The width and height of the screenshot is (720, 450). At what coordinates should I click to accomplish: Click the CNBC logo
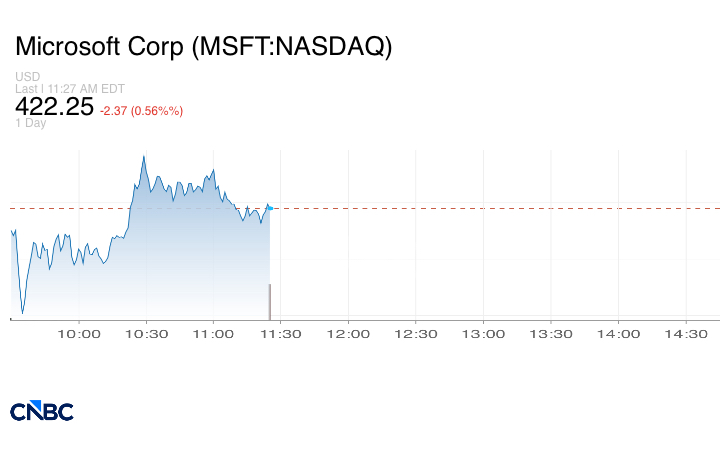(41, 411)
